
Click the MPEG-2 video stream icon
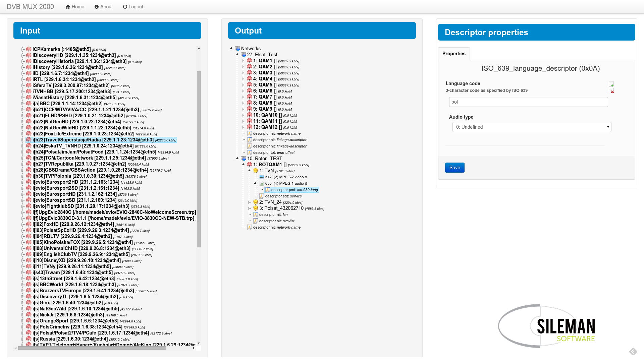click(x=262, y=177)
